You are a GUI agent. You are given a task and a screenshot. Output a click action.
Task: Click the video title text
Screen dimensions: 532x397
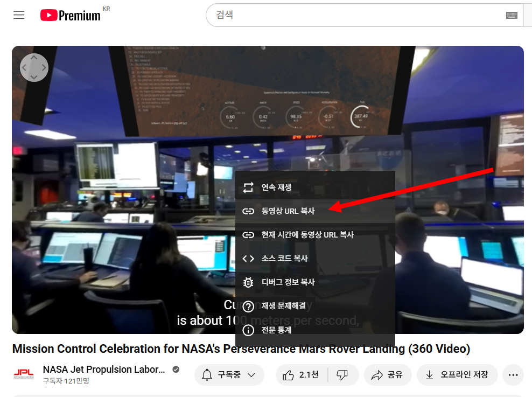pos(241,349)
